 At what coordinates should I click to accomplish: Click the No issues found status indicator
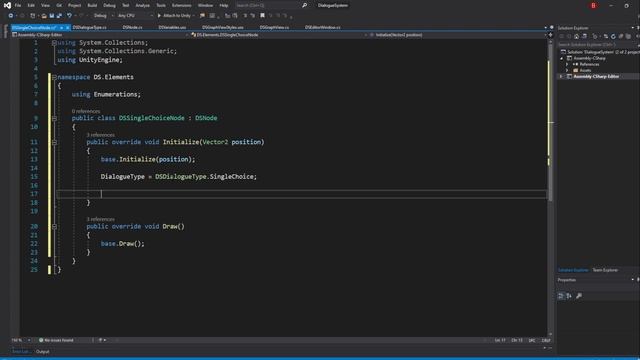coord(56,340)
